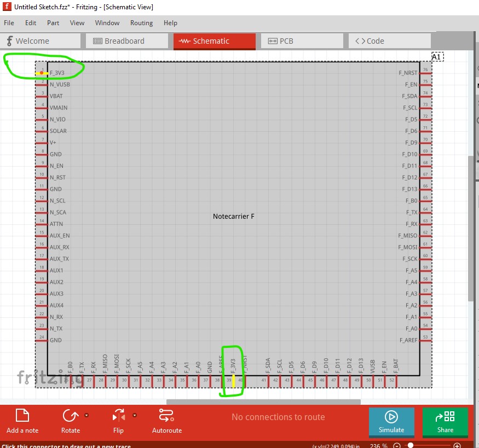Switch to the Code tab
The image size is (479, 448).
pyautogui.click(x=389, y=41)
